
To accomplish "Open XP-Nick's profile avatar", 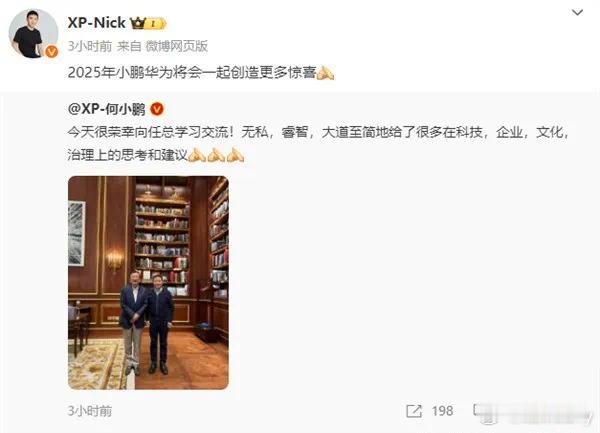I will (x=33, y=34).
